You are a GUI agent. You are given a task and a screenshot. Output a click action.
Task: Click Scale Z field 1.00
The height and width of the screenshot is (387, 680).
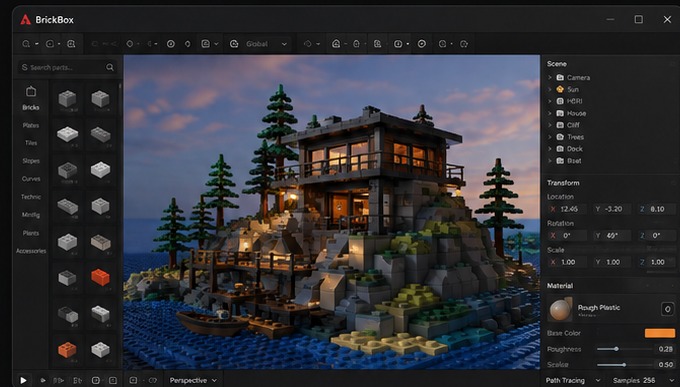[657, 262]
